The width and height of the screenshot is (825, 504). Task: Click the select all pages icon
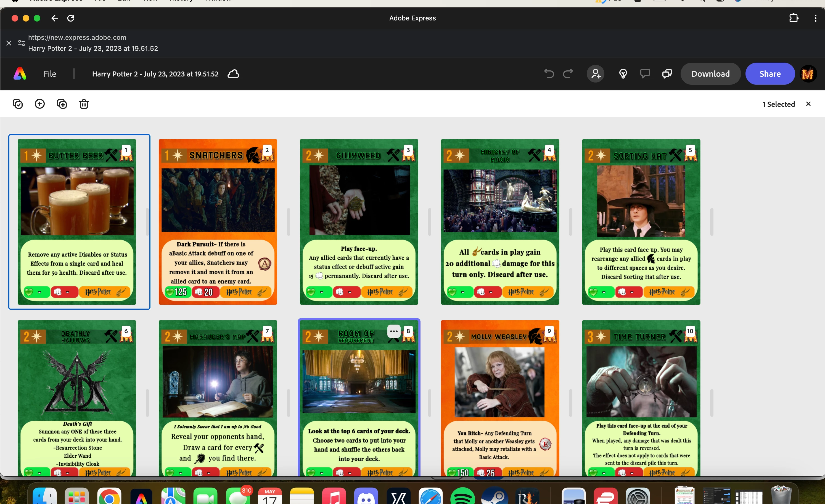[x=18, y=104]
